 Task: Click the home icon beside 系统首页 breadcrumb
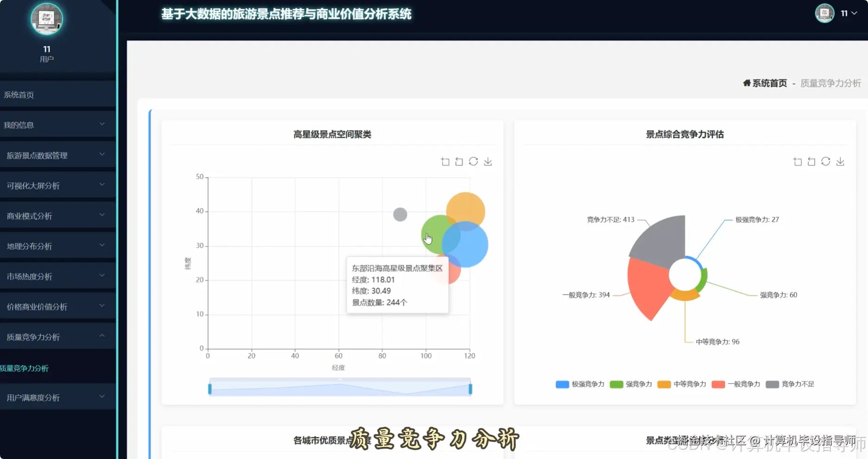(x=747, y=83)
